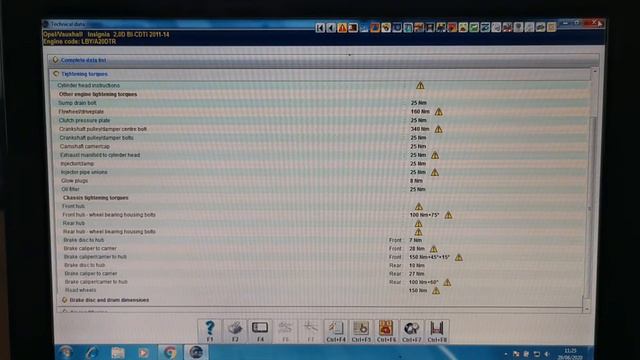
Task: Click the Ctrl+F4 notes button
Action: [336, 331]
